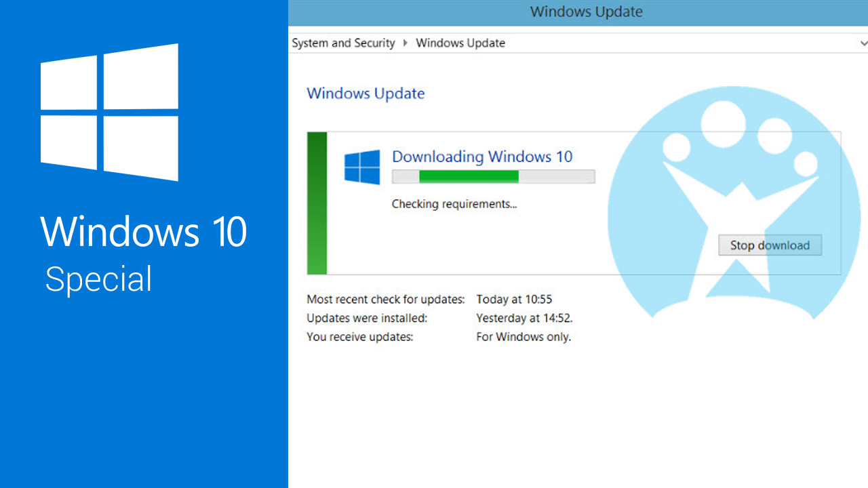Stop the Windows 10 download
Viewport: 868px width, 488px height.
click(x=770, y=245)
